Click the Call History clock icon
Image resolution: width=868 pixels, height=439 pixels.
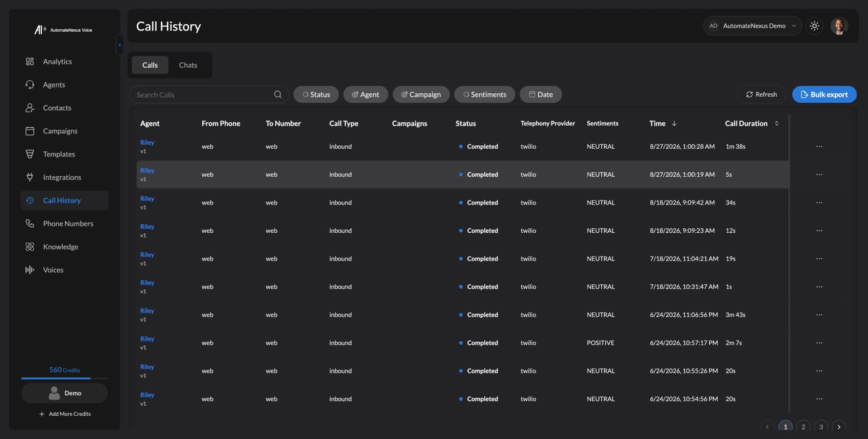click(30, 201)
